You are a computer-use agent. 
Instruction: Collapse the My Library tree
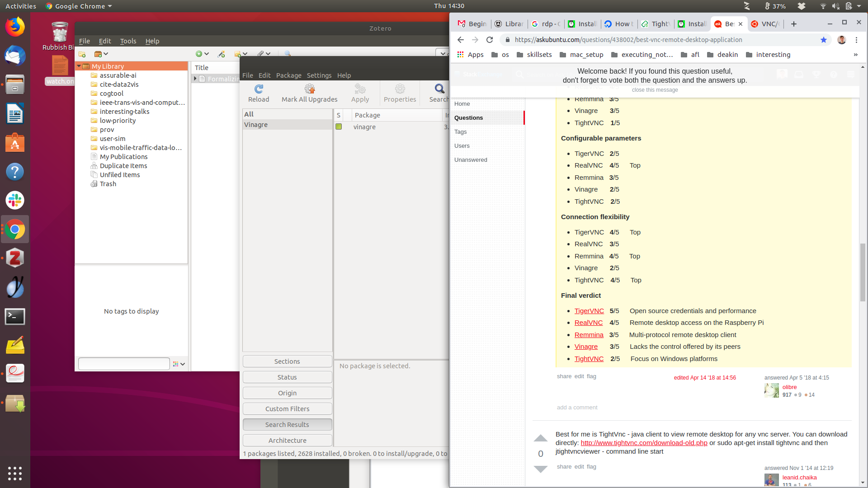coord(79,66)
